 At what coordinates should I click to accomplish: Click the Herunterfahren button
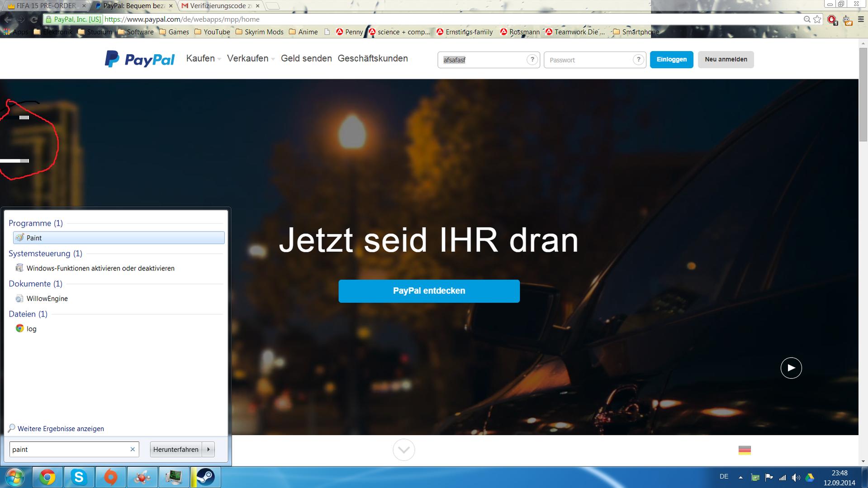coord(176,450)
